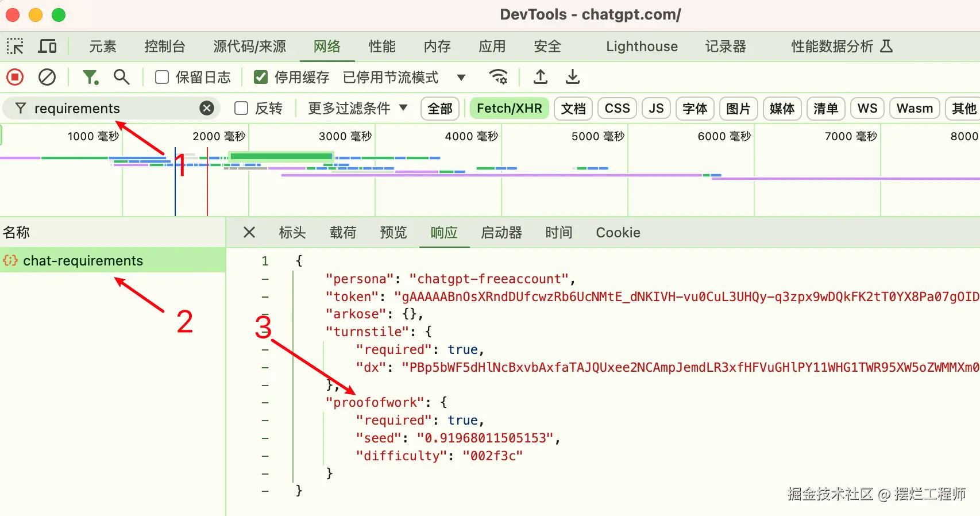Click the seed value "0.91968011505153"

point(485,438)
